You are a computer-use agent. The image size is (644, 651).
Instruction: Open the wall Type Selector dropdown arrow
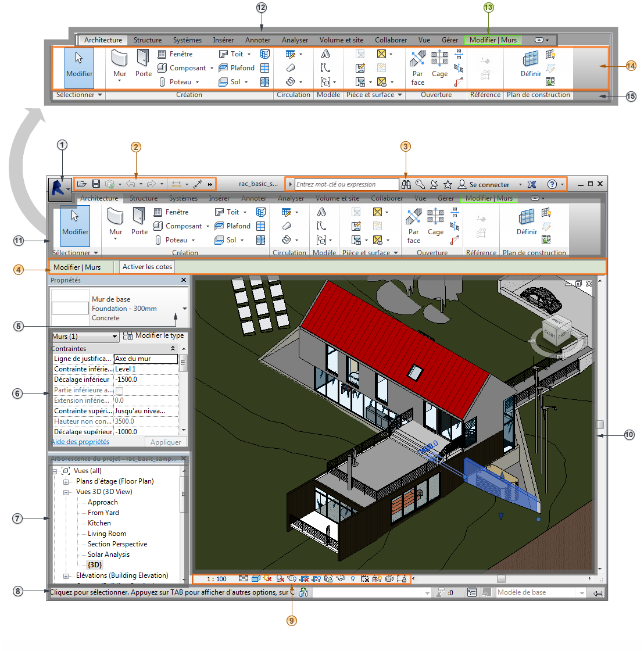[x=185, y=309]
